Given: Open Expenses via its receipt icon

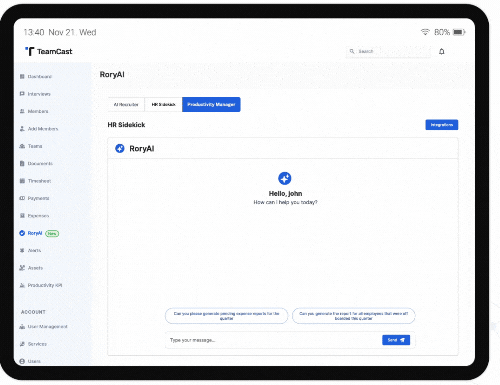Looking at the screenshot, I should click(x=22, y=216).
